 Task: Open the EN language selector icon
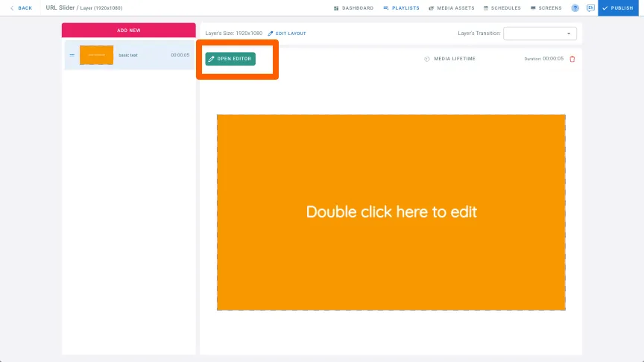click(590, 8)
